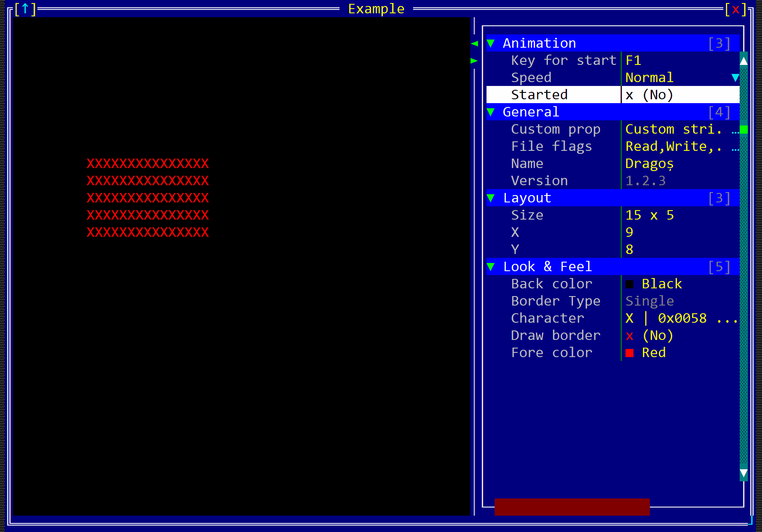Click the Single border type value
762x532 pixels.
pyautogui.click(x=649, y=301)
